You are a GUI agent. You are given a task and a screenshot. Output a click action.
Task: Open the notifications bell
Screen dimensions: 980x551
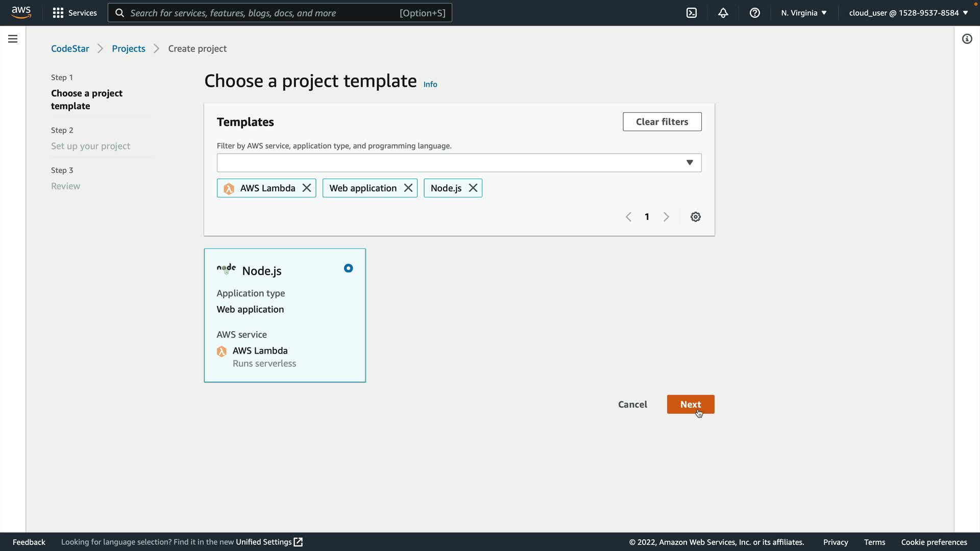[x=723, y=13]
